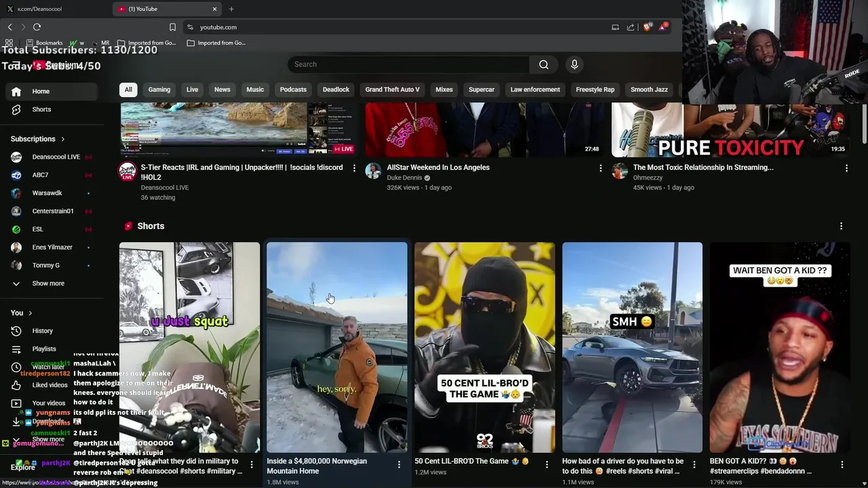Image resolution: width=868 pixels, height=488 pixels.
Task: Play the AllStar Weekend In Los Angeles thumbnail
Action: pyautogui.click(x=484, y=129)
